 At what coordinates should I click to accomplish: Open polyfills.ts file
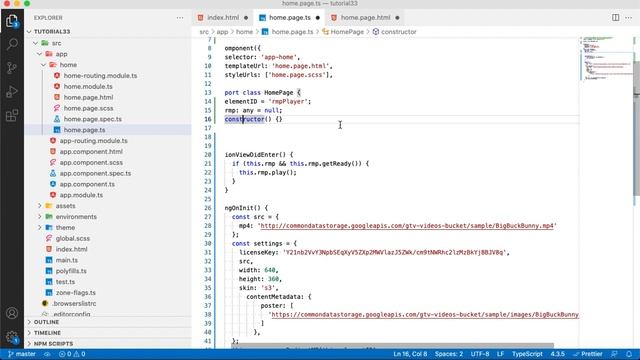71,271
